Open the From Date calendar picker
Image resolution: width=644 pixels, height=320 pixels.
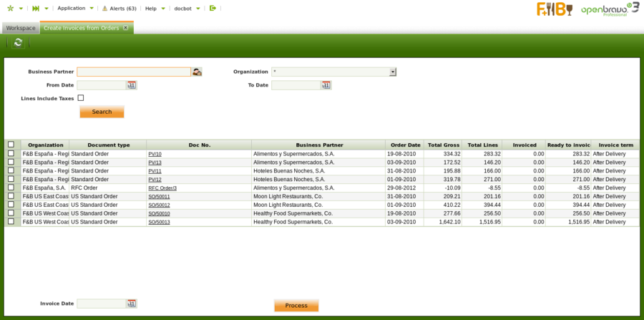click(132, 85)
